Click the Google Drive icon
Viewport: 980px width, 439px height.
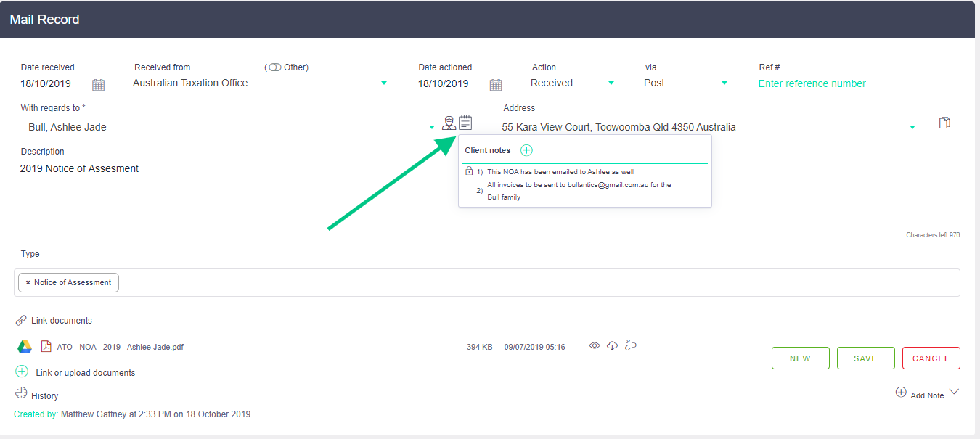pyautogui.click(x=25, y=347)
